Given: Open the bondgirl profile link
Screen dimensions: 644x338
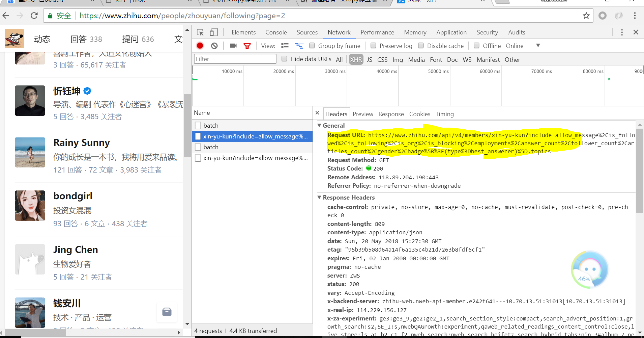Looking at the screenshot, I should pos(73,196).
